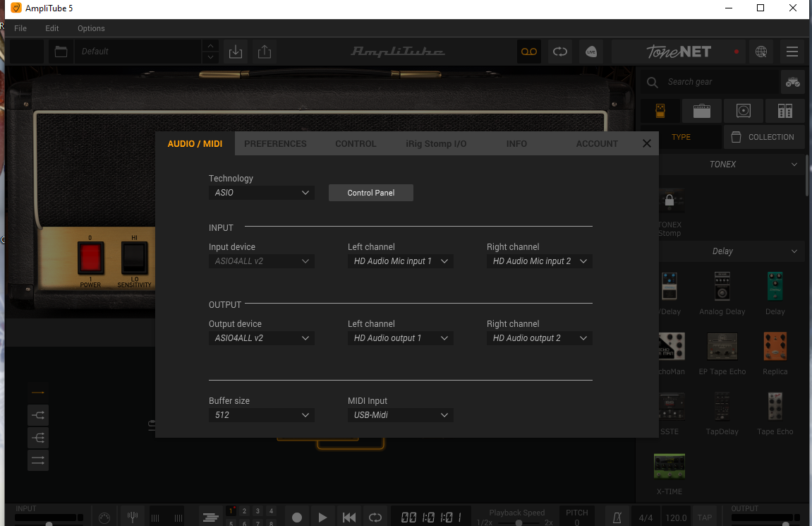Switch gear browser to COLLECTION view
The width and height of the screenshot is (812, 526).
coord(764,137)
